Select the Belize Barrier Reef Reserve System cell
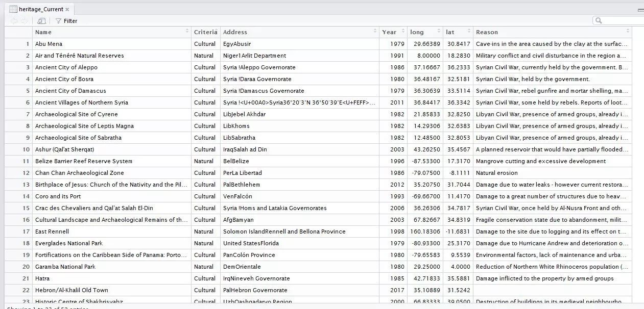The height and width of the screenshot is (309, 644). pos(83,161)
